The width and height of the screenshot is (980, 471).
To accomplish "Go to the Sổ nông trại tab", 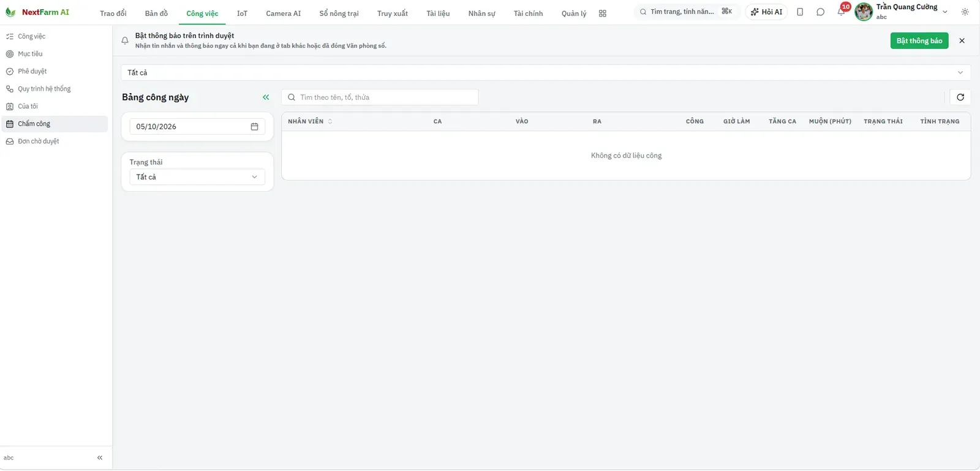I will pos(339,13).
